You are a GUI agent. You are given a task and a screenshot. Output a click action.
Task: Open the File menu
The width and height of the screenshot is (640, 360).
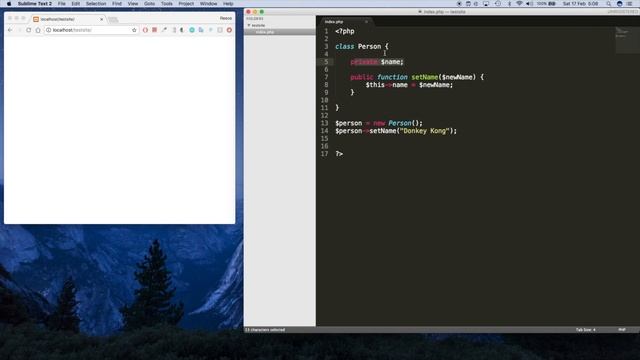pos(62,4)
